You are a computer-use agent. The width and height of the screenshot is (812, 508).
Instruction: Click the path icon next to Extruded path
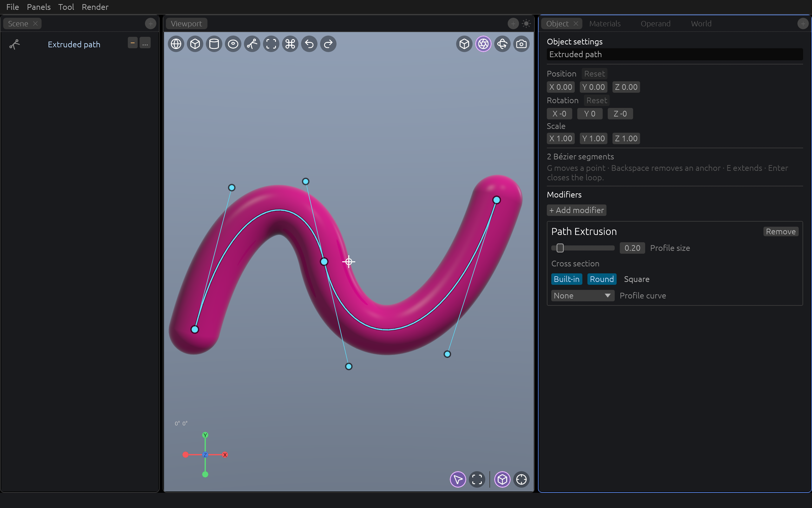[14, 44]
